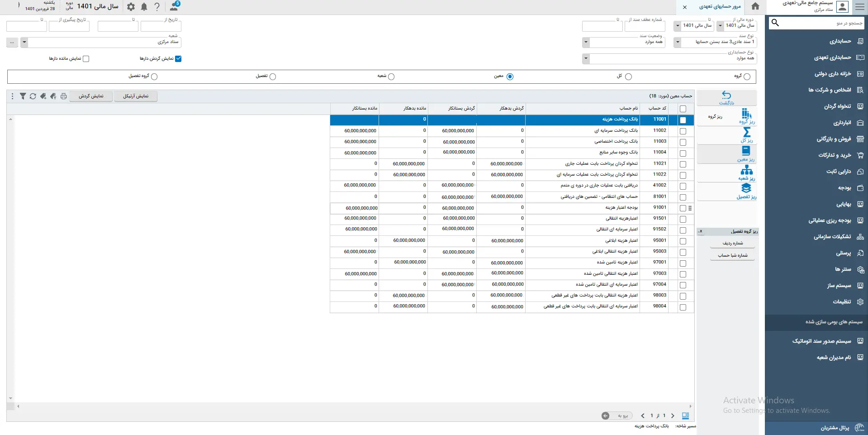The height and width of the screenshot is (435, 868).
Task: Click the funnel filter icon
Action: [23, 96]
